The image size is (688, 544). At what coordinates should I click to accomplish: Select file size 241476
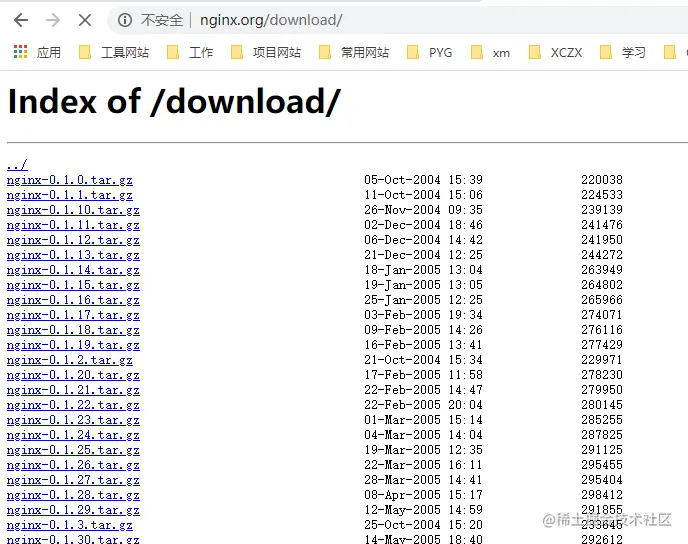[x=602, y=225]
